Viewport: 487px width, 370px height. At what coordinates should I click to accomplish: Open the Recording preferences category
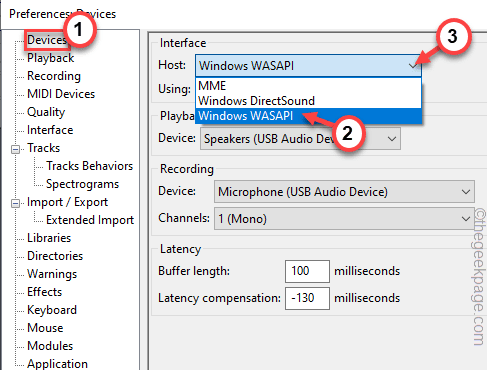54,76
